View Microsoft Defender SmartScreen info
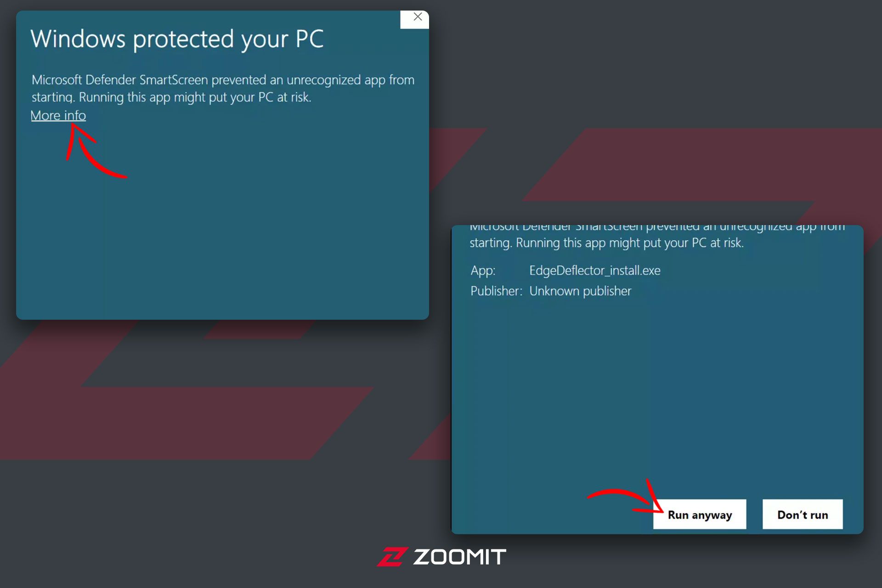 point(57,115)
